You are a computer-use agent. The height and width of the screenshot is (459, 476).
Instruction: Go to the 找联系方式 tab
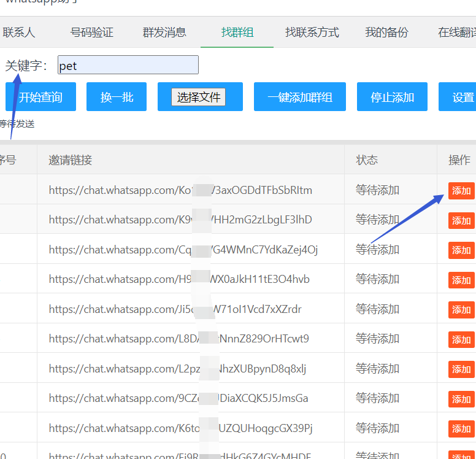point(312,32)
